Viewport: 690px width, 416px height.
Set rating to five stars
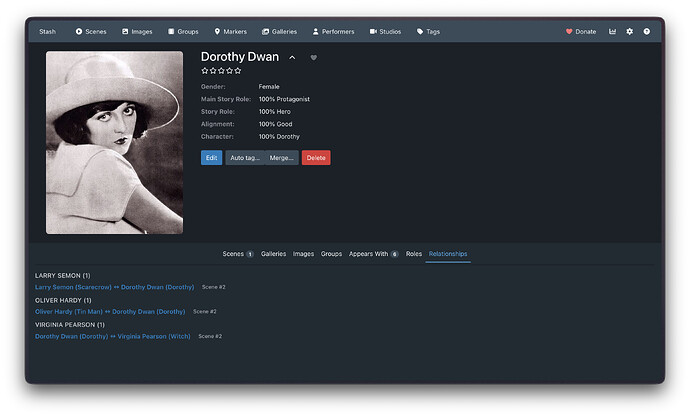point(238,70)
